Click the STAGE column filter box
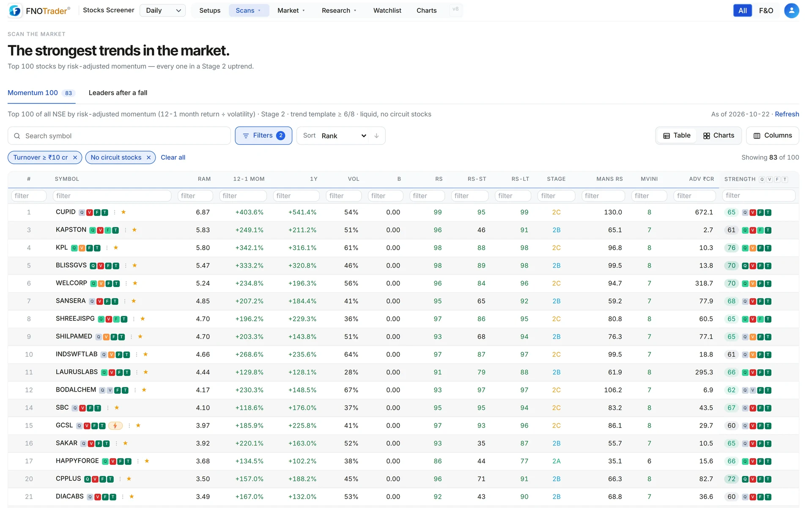The width and height of the screenshot is (812, 508). 556,196
